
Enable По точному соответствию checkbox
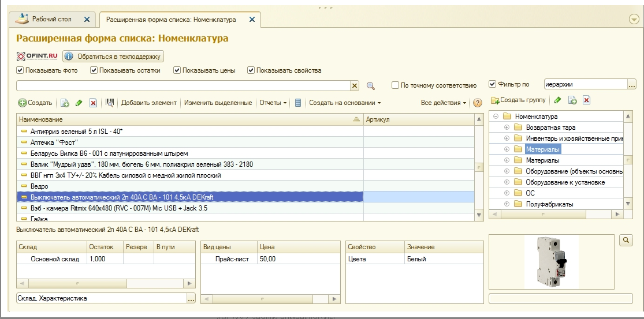pyautogui.click(x=395, y=85)
